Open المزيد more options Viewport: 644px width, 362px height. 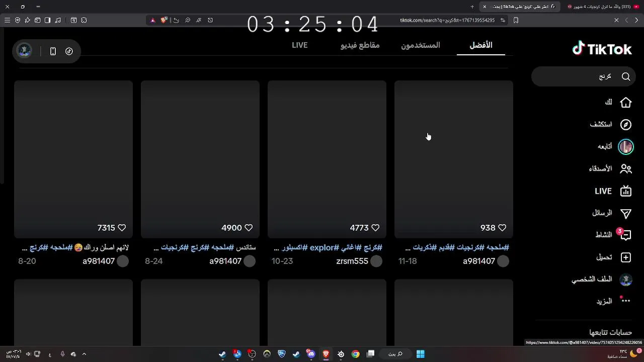pyautogui.click(x=613, y=301)
